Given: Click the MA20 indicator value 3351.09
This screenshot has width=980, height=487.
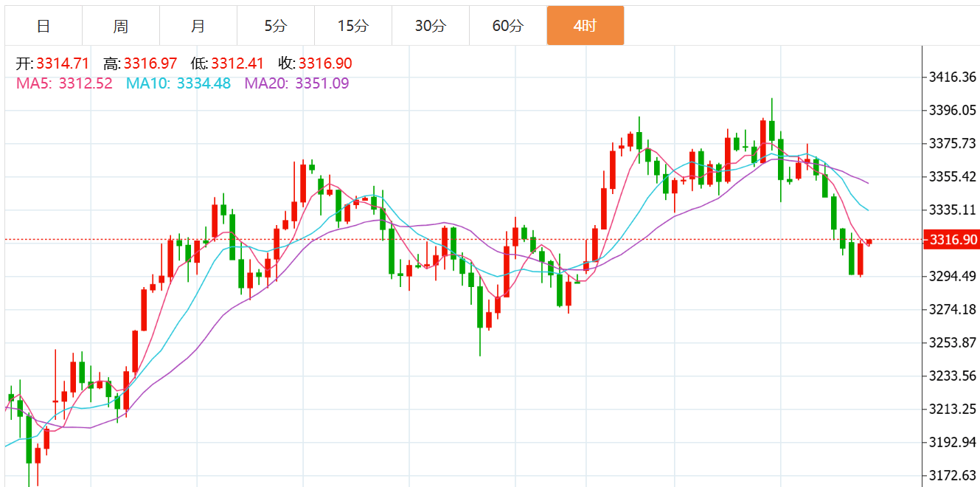Looking at the screenshot, I should click(322, 83).
